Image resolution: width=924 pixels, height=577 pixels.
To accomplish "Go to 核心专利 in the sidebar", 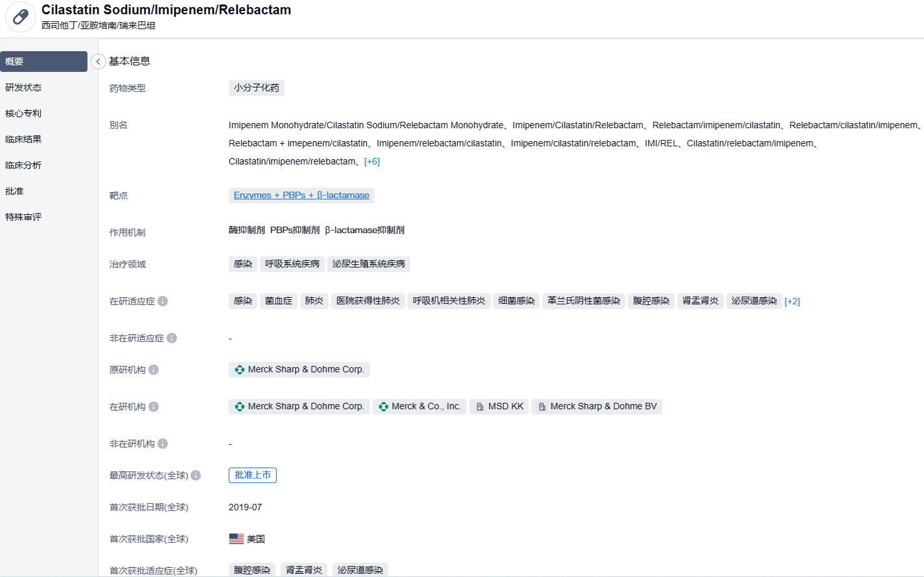I will [23, 113].
